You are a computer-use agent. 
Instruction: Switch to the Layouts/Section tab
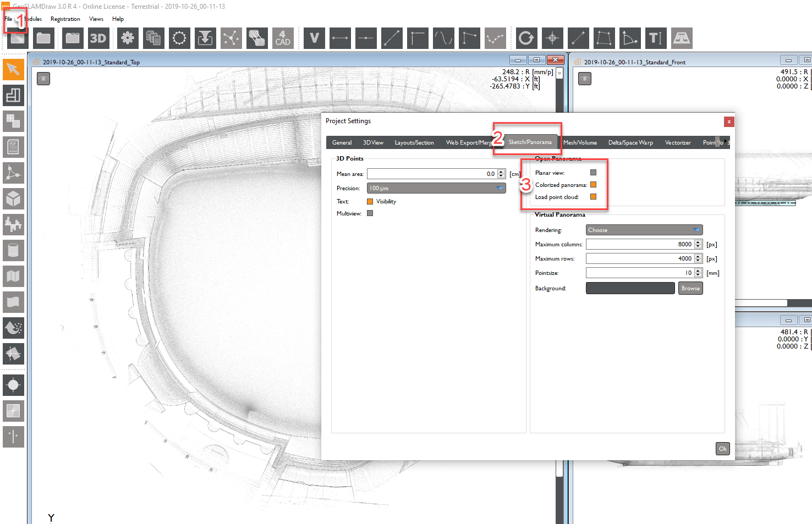[x=414, y=142]
